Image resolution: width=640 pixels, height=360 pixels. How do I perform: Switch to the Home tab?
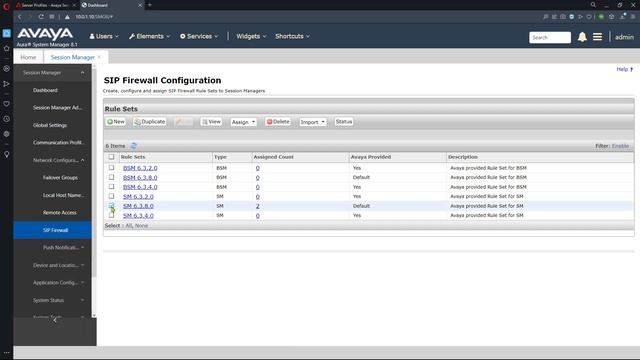28,57
